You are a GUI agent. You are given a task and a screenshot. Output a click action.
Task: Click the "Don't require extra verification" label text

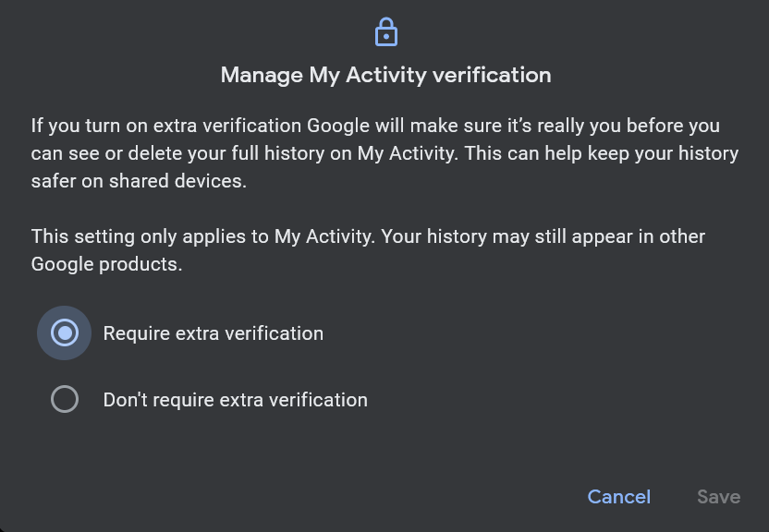pos(236,400)
